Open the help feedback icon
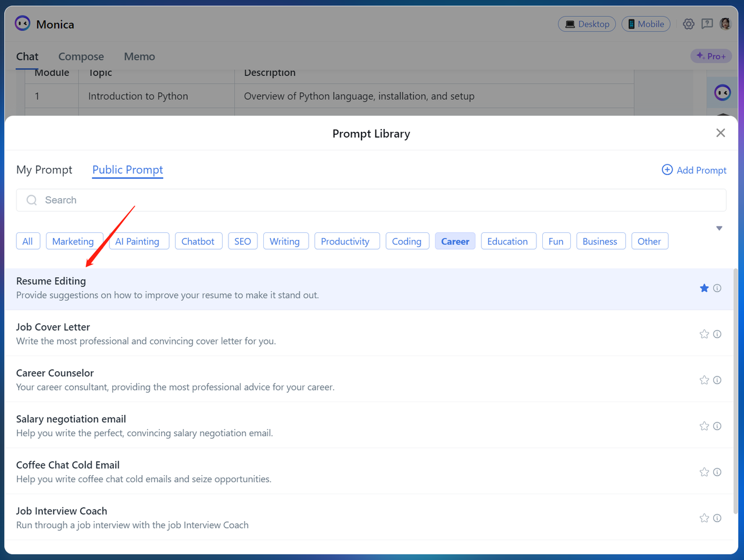Image resolution: width=744 pixels, height=560 pixels. 707,24
